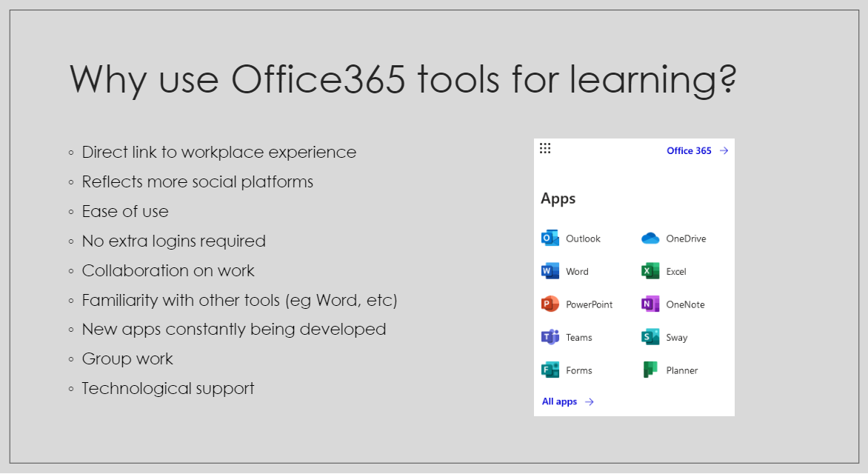Click bullet 'Reflects more social platforms'
This screenshot has width=868, height=474.
tap(198, 181)
